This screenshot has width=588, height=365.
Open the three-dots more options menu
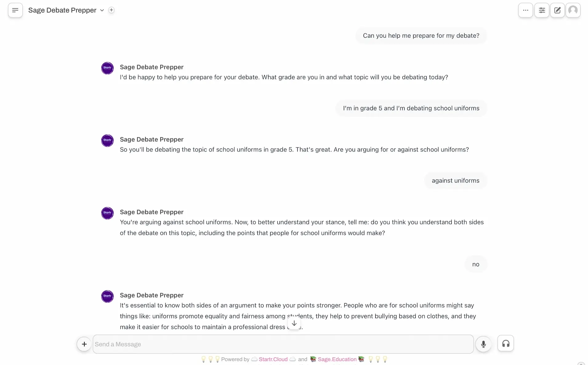[x=525, y=10]
